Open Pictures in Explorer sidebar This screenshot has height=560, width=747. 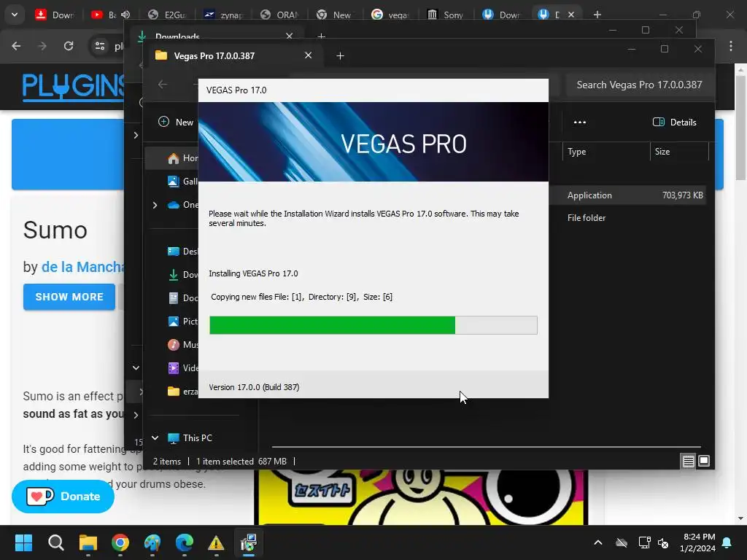point(185,322)
